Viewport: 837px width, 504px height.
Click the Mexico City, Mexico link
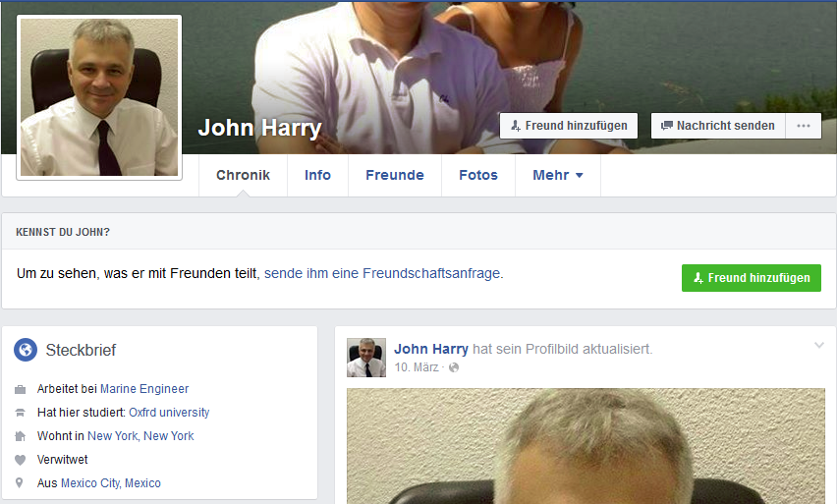tap(110, 483)
